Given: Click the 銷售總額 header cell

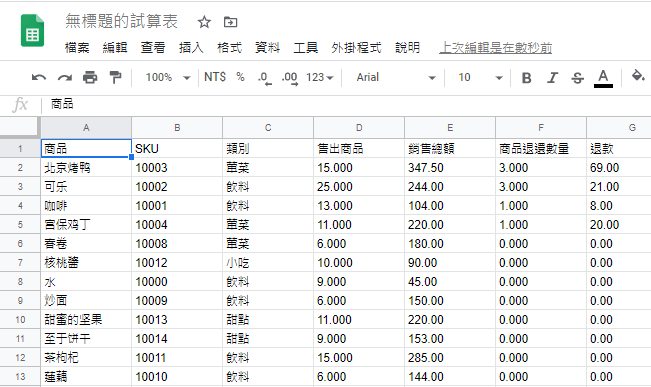Looking at the screenshot, I should 450,148.
